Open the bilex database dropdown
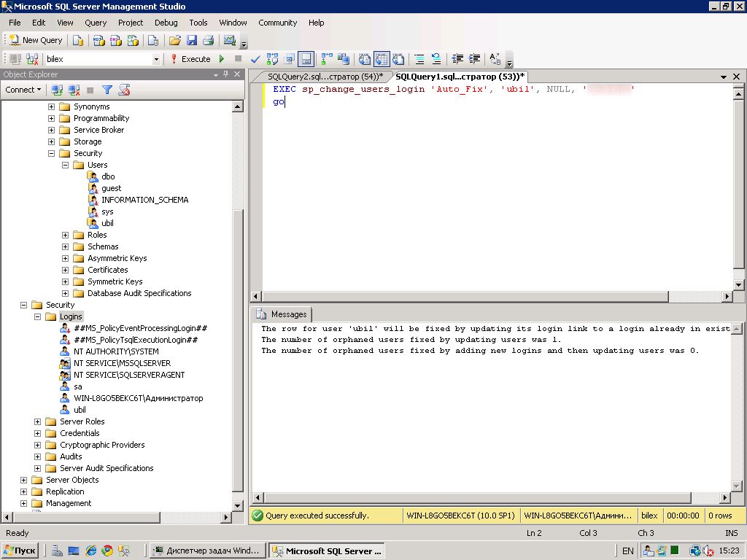Screen dimensions: 747x560 (156, 59)
